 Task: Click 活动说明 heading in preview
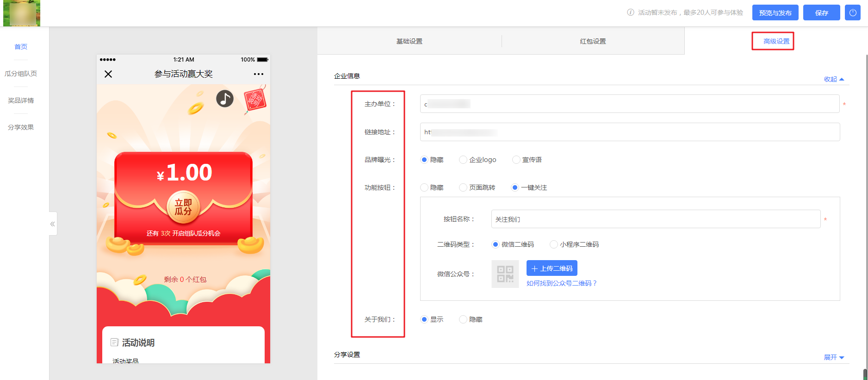point(138,343)
